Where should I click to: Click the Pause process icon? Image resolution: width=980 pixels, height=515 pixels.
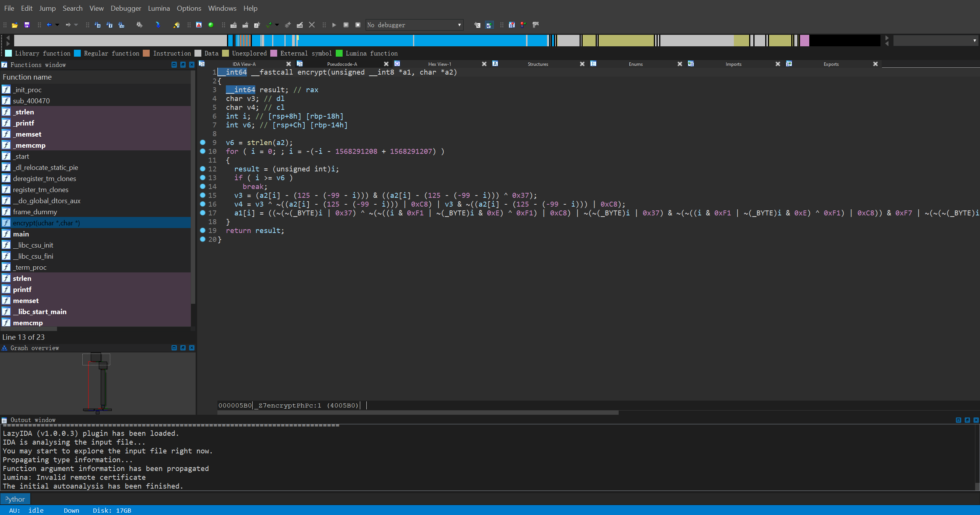(346, 25)
